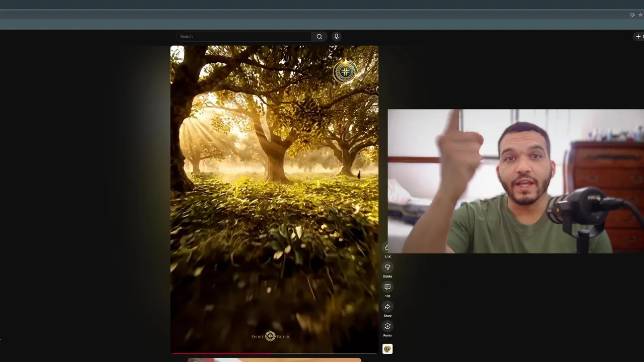
Task: Open the channel sound thumbnail below Remix
Action: click(387, 349)
